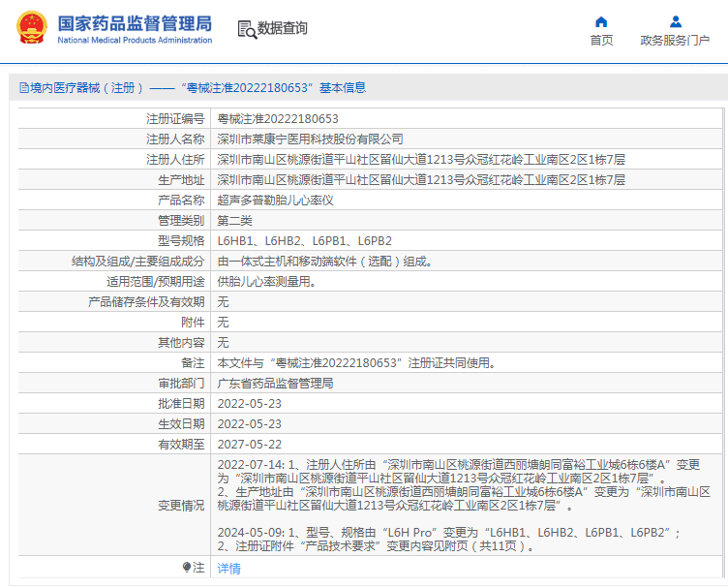The image size is (728, 588).
Task: Click the 生产地址 address value
Action: (421, 180)
